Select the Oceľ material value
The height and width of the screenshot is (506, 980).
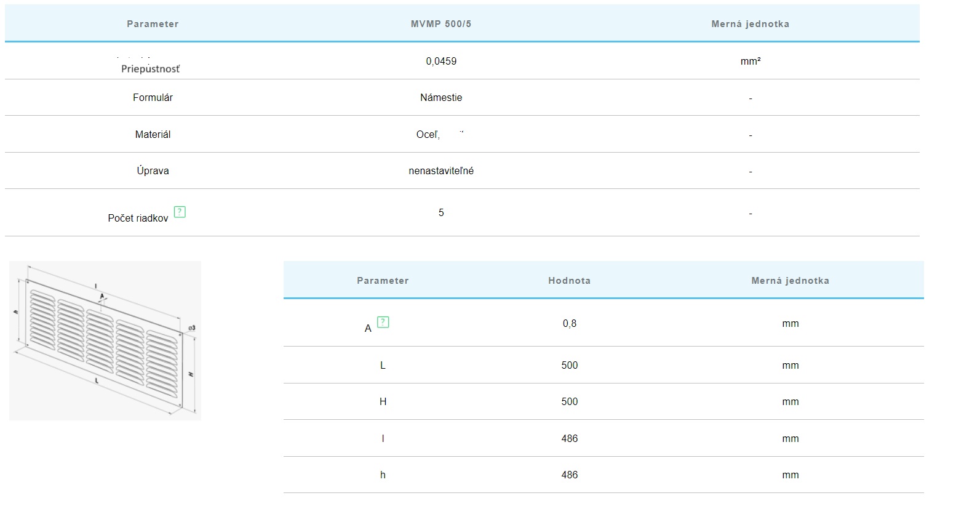tap(428, 134)
